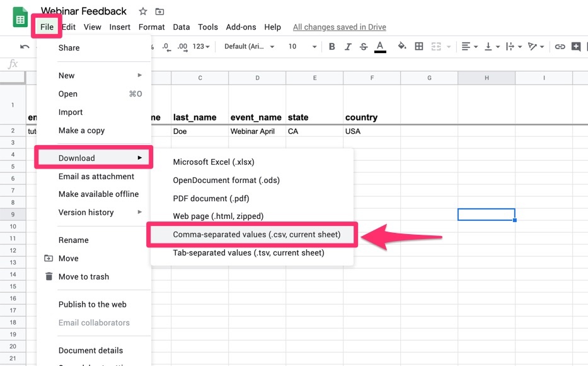Select Make available offline
The width and height of the screenshot is (588, 366).
click(x=94, y=194)
